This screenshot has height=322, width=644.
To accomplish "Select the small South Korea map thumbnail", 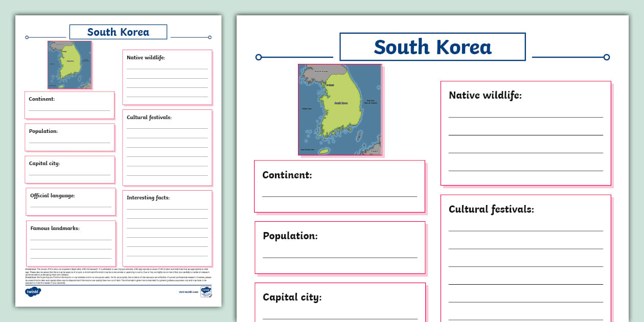I will pyautogui.click(x=70, y=64).
